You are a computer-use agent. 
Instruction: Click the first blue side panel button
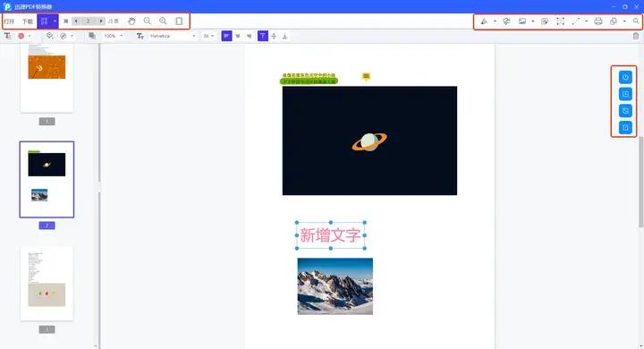[x=625, y=77]
